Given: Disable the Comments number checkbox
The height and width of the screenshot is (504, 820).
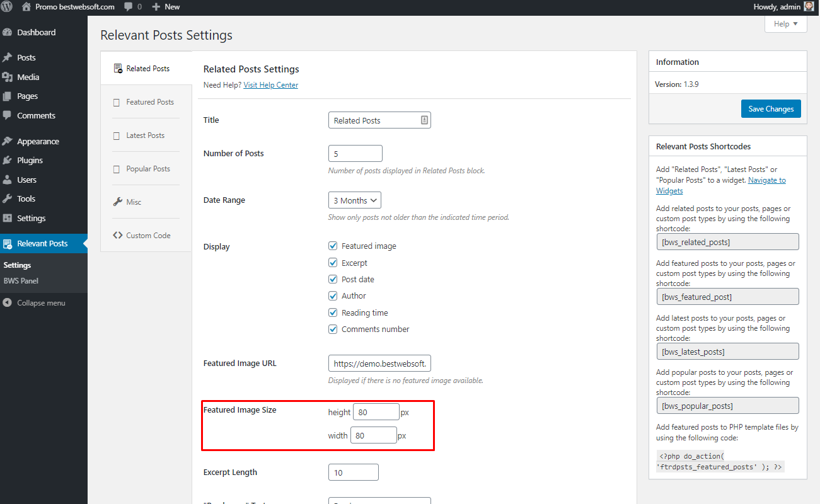Looking at the screenshot, I should [x=333, y=329].
